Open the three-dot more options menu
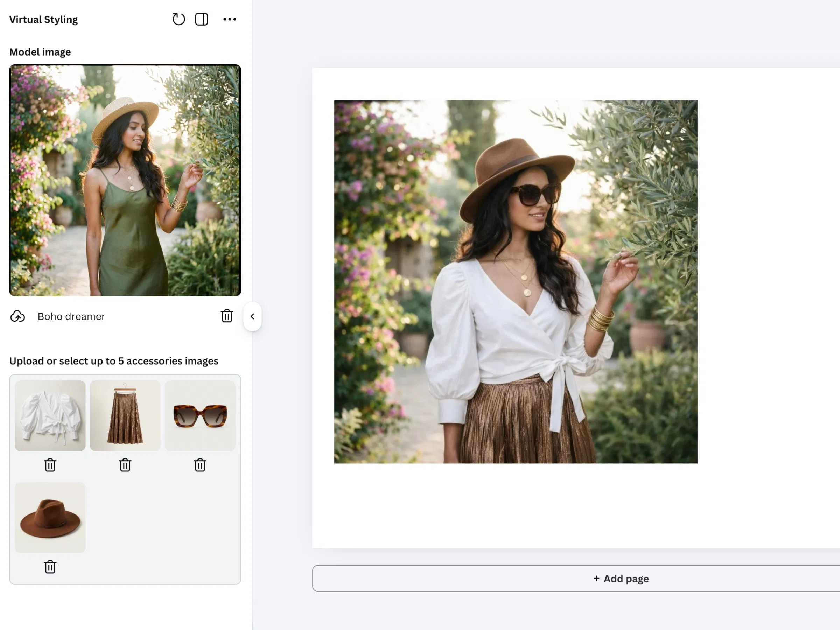Screen dimensions: 840x630 (x=230, y=19)
